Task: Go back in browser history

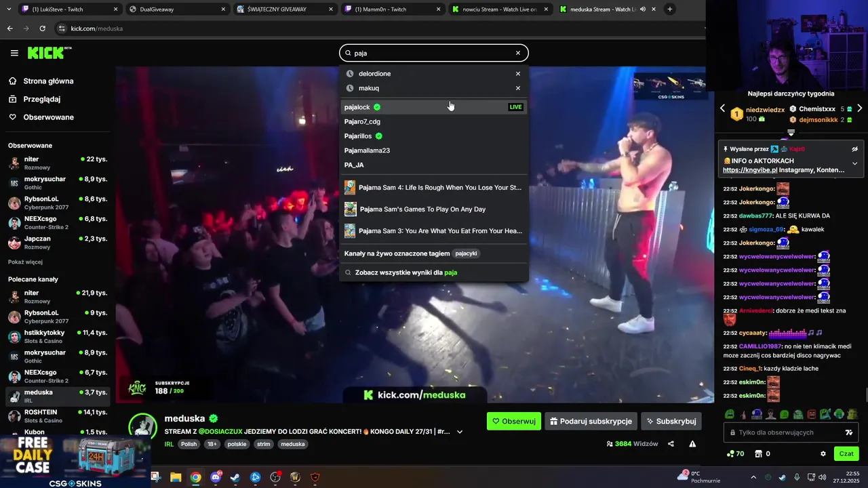Action: 9,28
